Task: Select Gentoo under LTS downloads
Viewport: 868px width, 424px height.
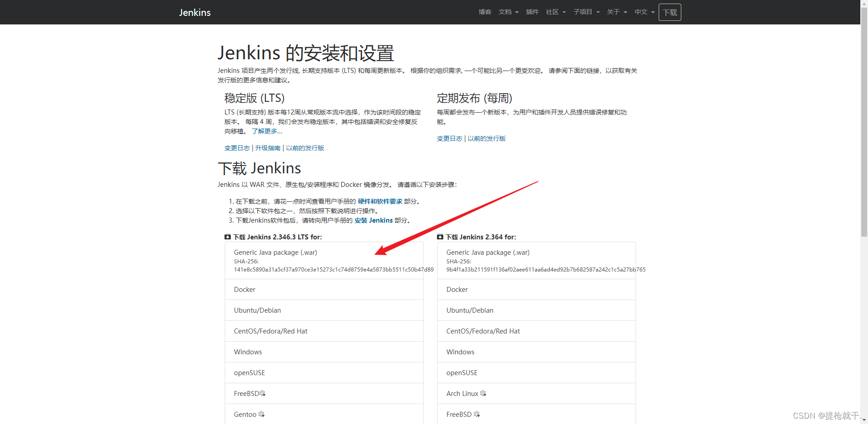Action: [324, 414]
